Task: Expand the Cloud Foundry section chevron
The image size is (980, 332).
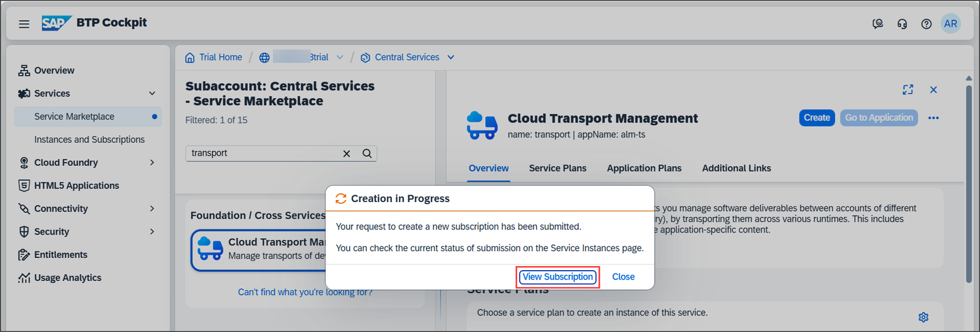Action: tap(152, 163)
